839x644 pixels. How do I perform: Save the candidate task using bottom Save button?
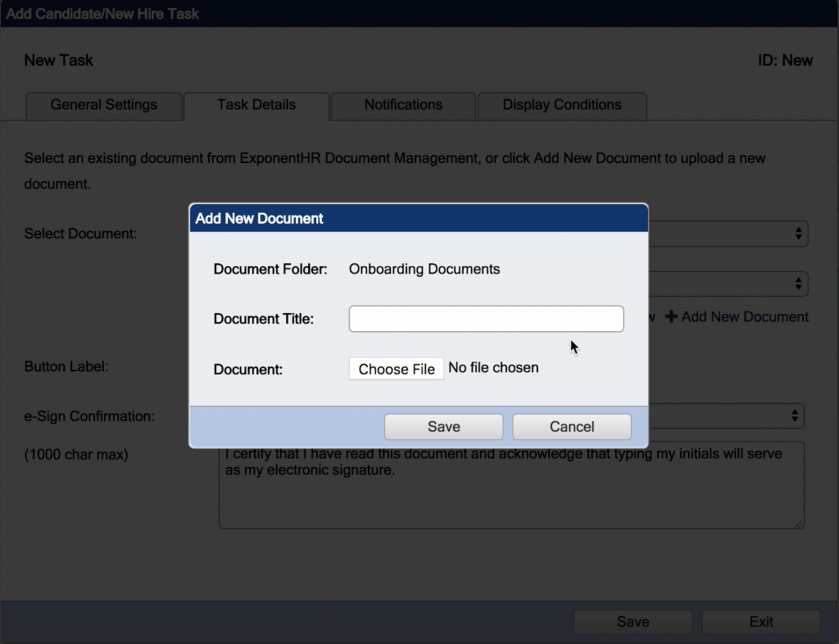[x=632, y=622]
